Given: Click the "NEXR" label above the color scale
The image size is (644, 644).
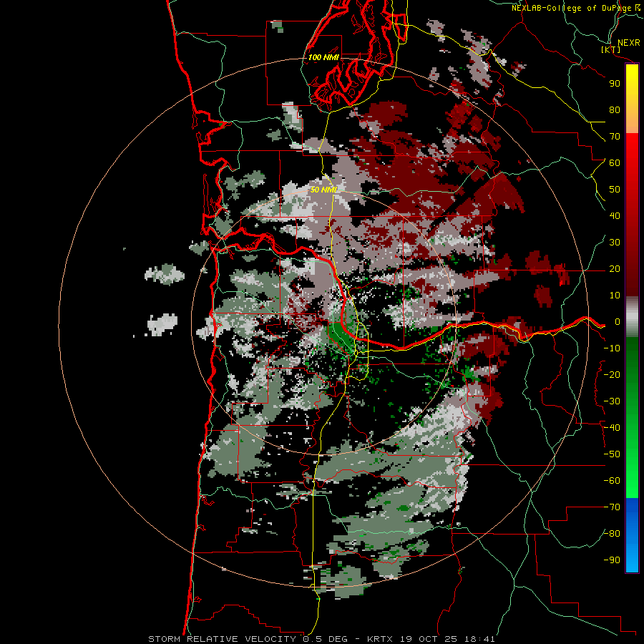Looking at the screenshot, I should [628, 43].
